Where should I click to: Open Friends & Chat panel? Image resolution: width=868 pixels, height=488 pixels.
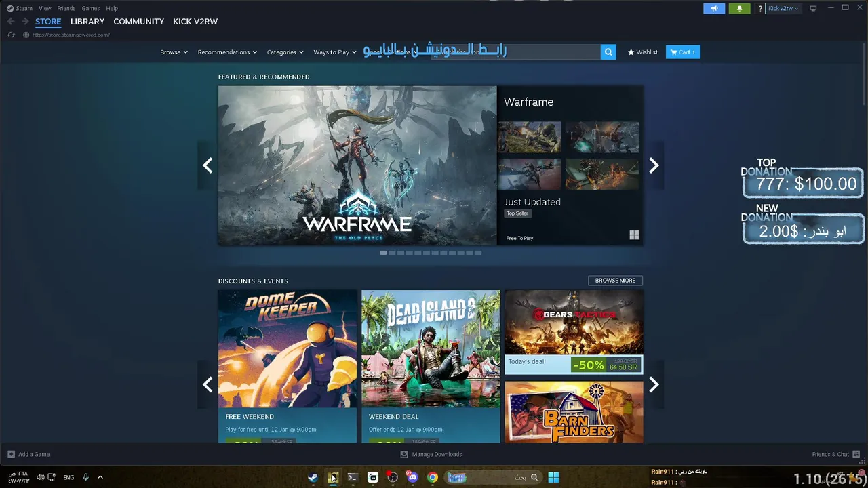835,454
